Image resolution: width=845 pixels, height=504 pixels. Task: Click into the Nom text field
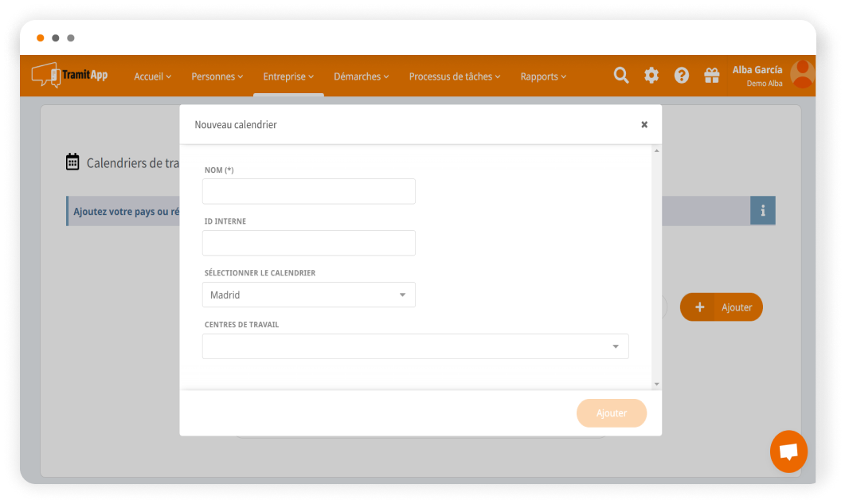[x=309, y=191]
